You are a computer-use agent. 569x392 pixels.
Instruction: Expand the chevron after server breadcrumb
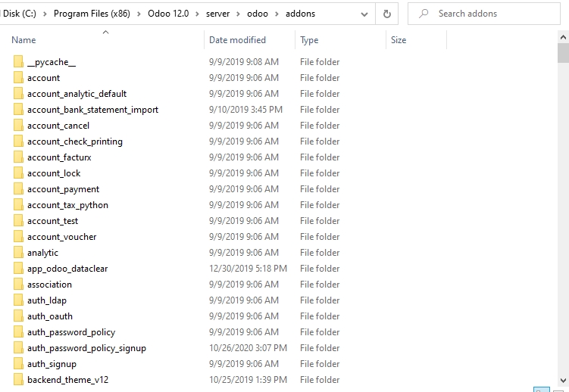click(x=239, y=14)
